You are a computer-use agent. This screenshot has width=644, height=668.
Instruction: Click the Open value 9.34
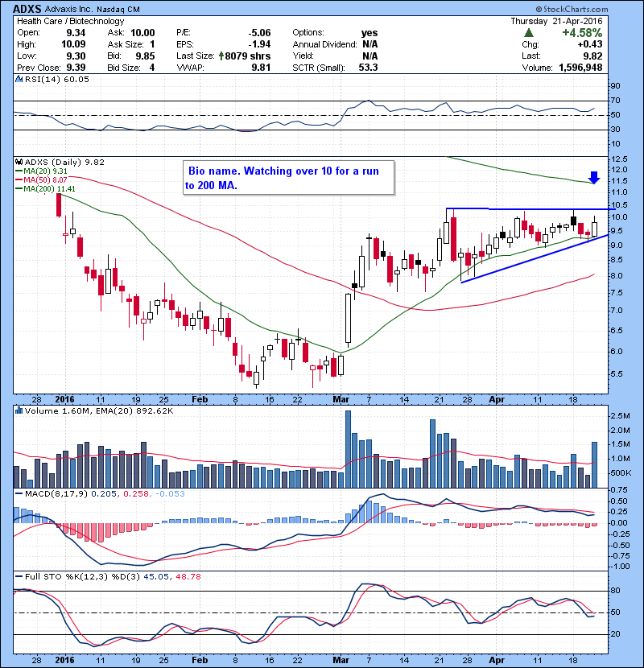76,33
